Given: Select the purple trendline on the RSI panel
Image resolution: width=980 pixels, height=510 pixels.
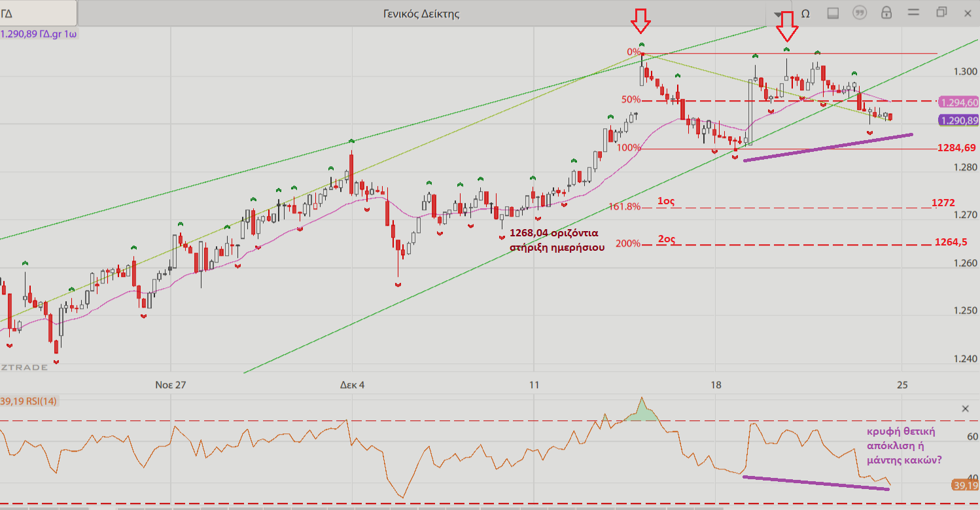Looking at the screenshot, I should 816,483.
